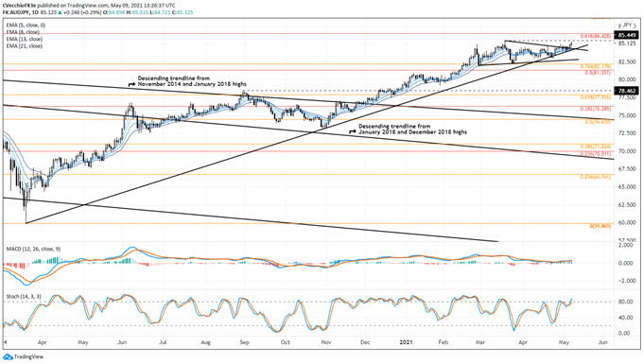Click the 0.618(86.428) Fibonacci level label
This screenshot has width=643, height=364.
pyautogui.click(x=596, y=37)
